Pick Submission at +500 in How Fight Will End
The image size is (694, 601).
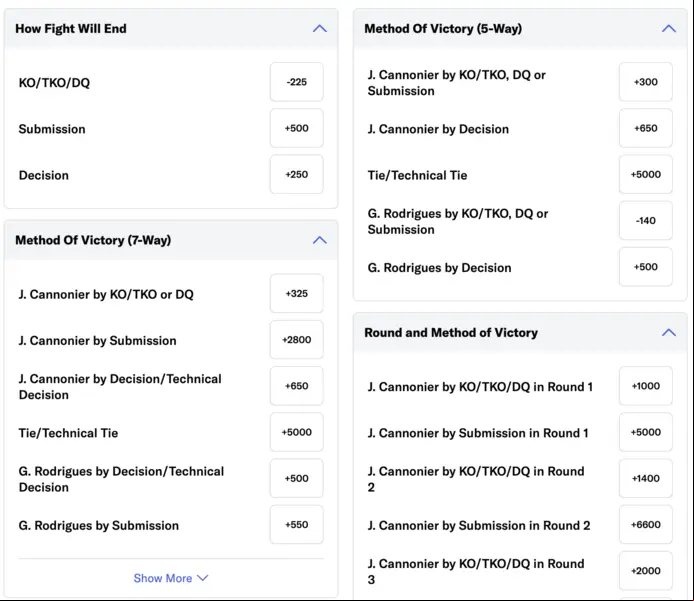297,128
